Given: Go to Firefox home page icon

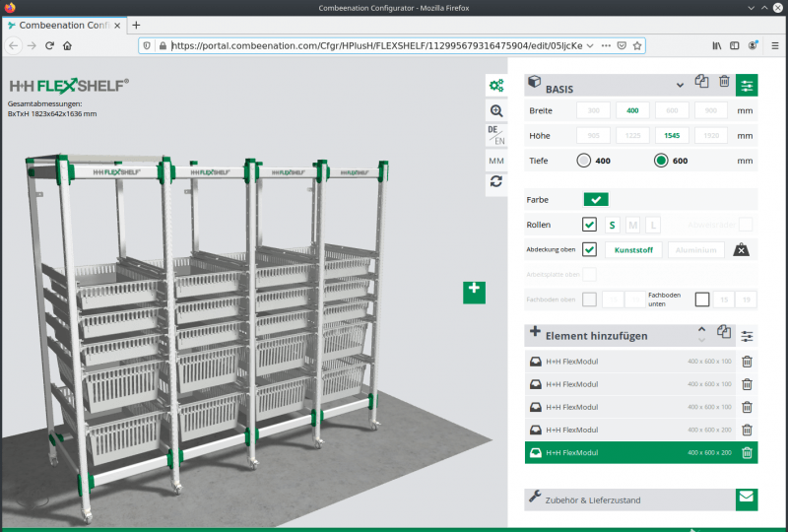Looking at the screenshot, I should click(x=67, y=45).
